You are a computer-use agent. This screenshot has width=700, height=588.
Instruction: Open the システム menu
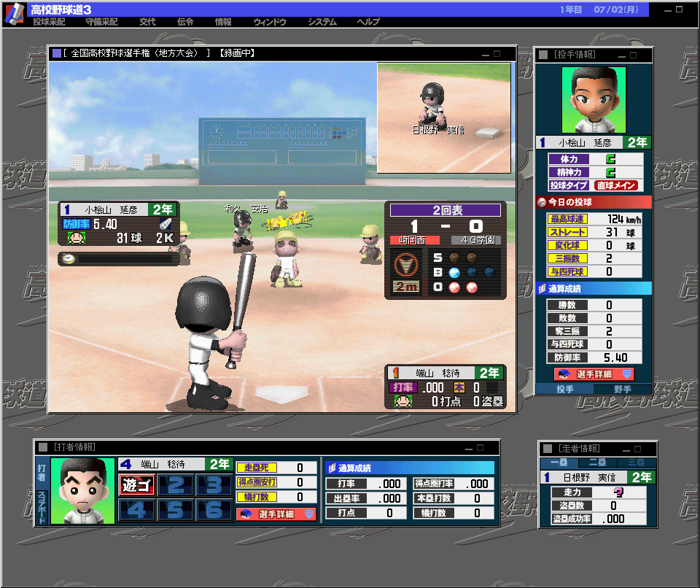[322, 22]
